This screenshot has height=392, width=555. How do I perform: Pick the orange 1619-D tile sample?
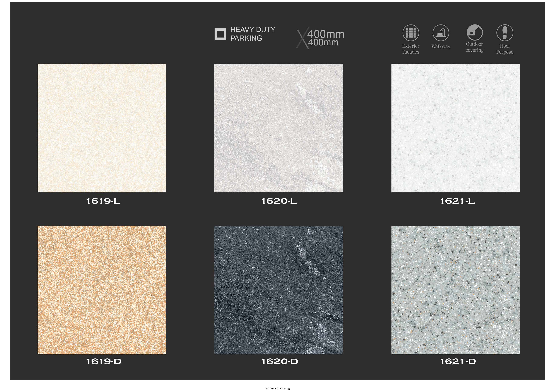[x=102, y=290]
